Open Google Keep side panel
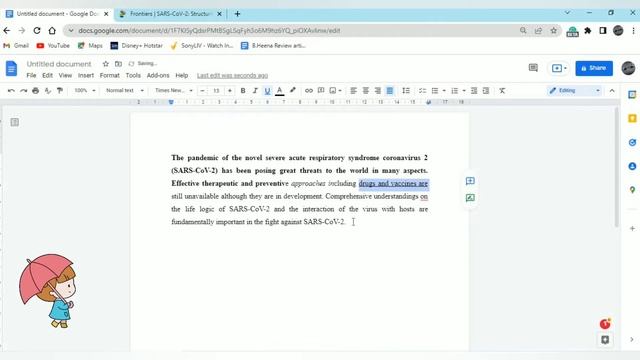 tap(632, 118)
